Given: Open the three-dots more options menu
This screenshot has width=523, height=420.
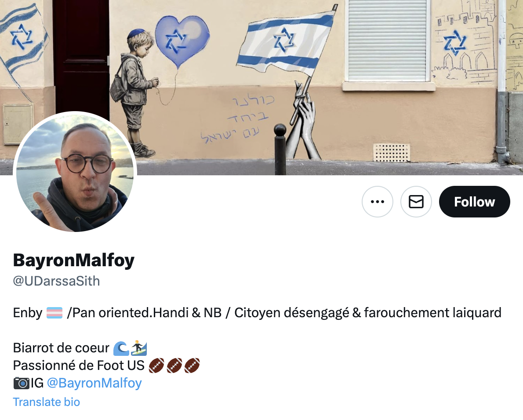Looking at the screenshot, I should click(377, 202).
